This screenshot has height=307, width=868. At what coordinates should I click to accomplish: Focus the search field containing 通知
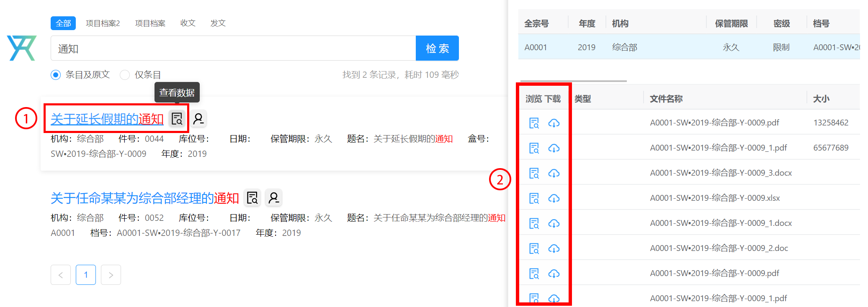coord(233,48)
